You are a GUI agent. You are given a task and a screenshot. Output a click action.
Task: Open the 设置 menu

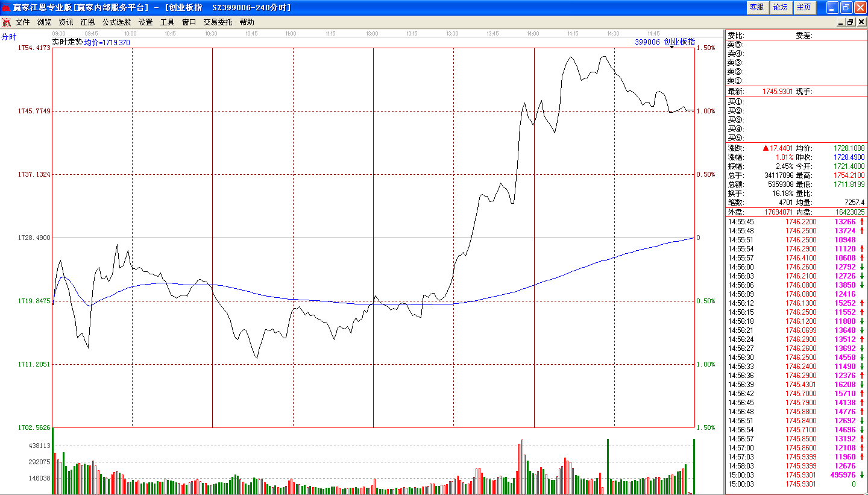(145, 22)
